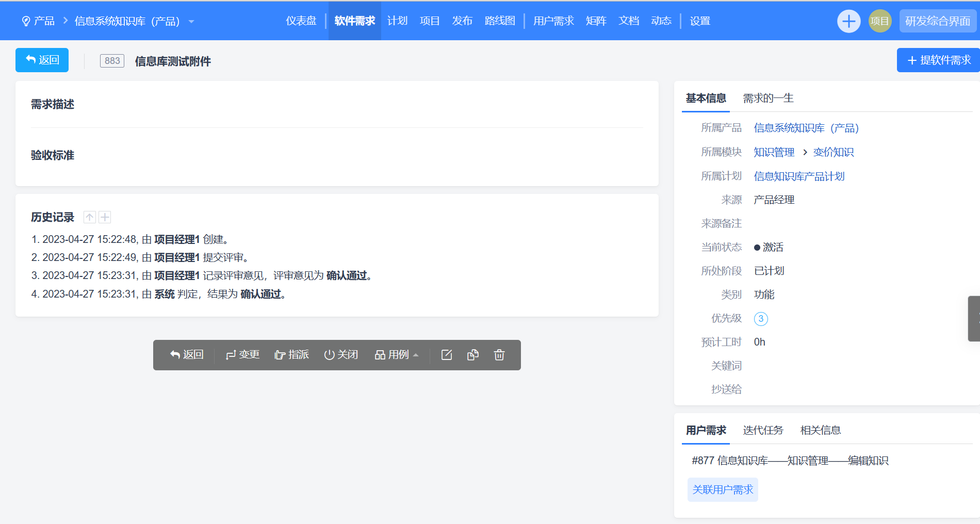Switch to 需求的一生 tab
Image resolution: width=980 pixels, height=524 pixels.
[767, 98]
